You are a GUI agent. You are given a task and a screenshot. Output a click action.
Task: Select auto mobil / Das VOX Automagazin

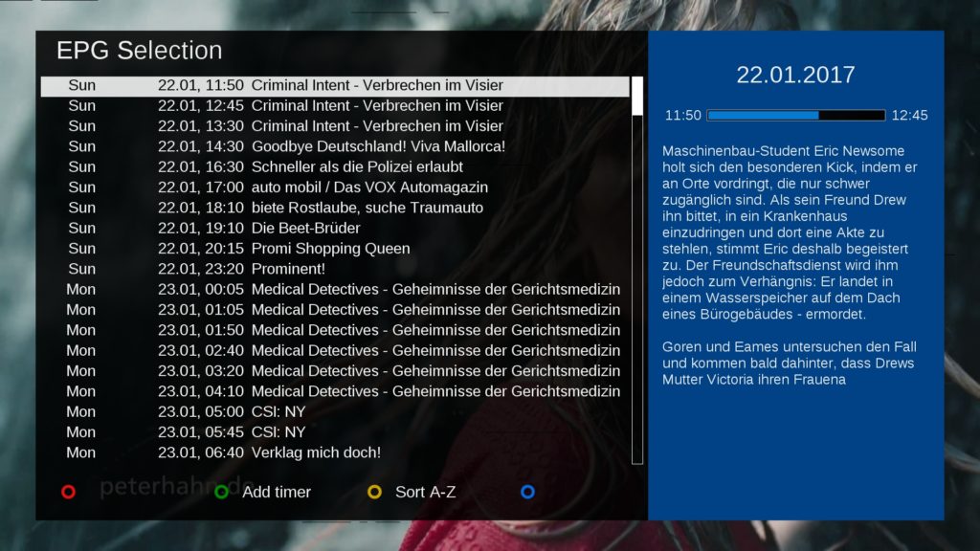tap(335, 187)
